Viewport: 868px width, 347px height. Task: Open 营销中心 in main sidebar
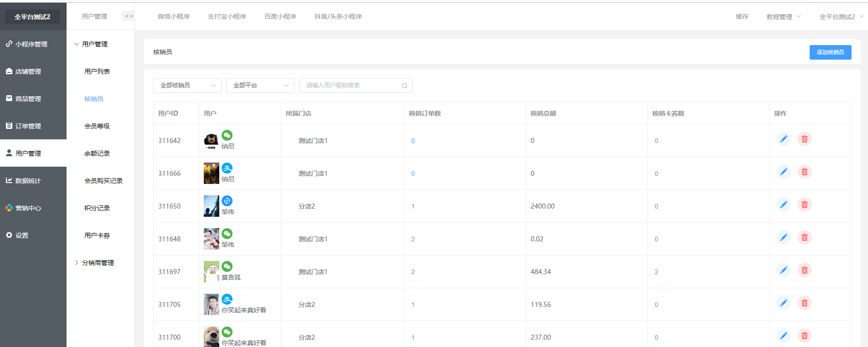(x=33, y=208)
